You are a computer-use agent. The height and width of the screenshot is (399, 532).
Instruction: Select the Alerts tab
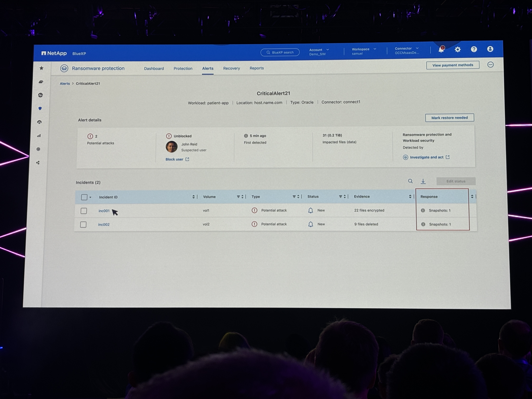(x=208, y=68)
